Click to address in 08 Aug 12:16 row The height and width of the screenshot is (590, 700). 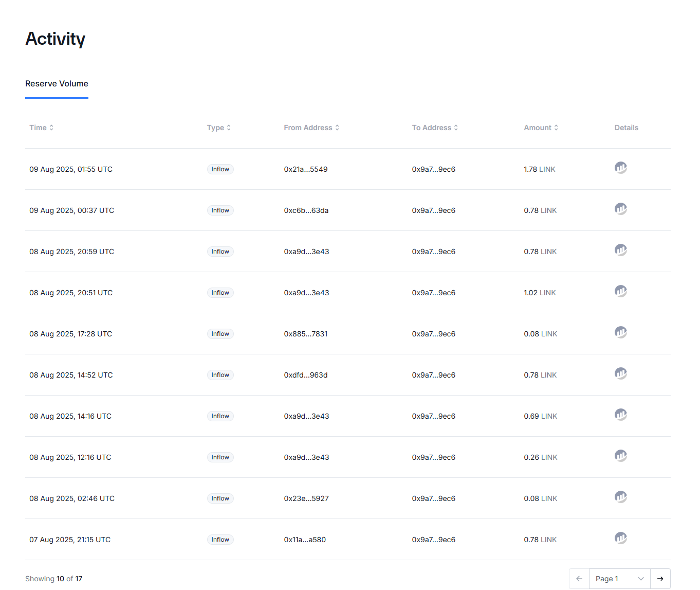coord(434,457)
